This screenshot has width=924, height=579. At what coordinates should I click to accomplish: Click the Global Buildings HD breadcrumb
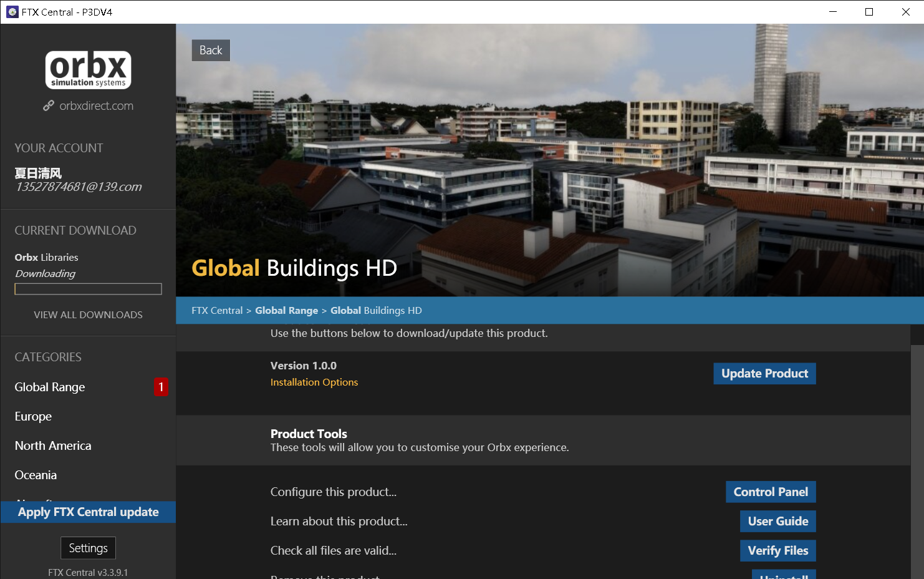coord(376,311)
